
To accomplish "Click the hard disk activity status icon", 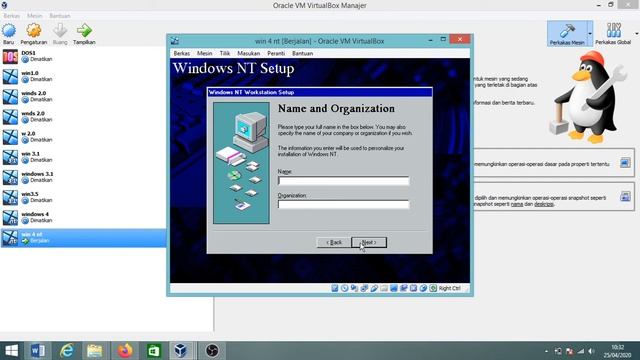I will point(335,288).
